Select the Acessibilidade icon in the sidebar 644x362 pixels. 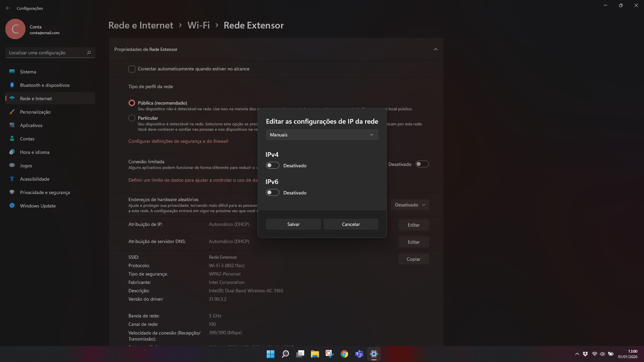(12, 179)
